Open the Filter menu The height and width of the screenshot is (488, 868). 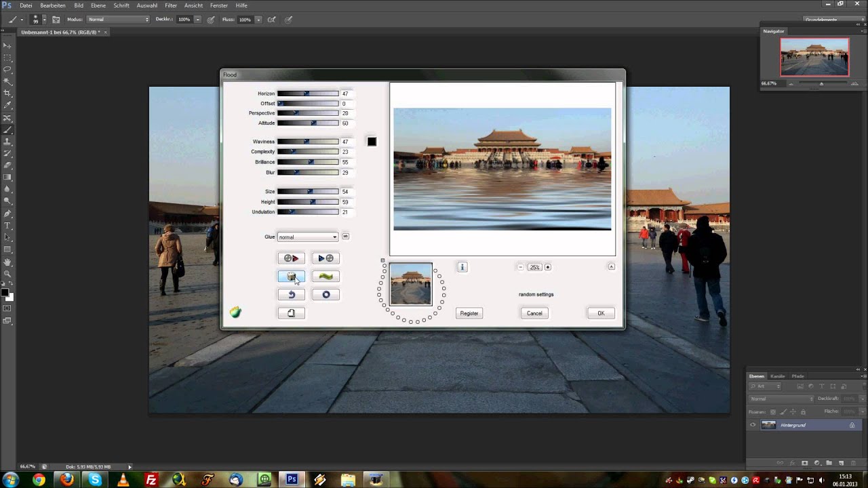(x=171, y=5)
